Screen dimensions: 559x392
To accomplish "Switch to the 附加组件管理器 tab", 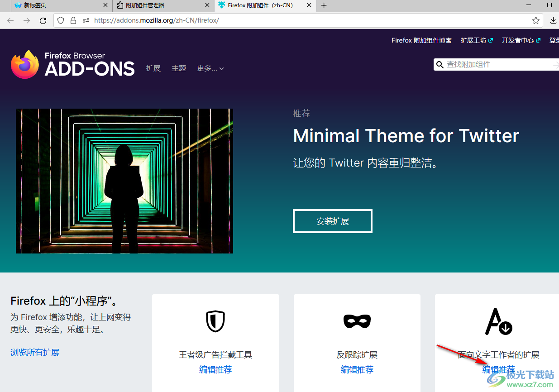I will coord(163,5).
